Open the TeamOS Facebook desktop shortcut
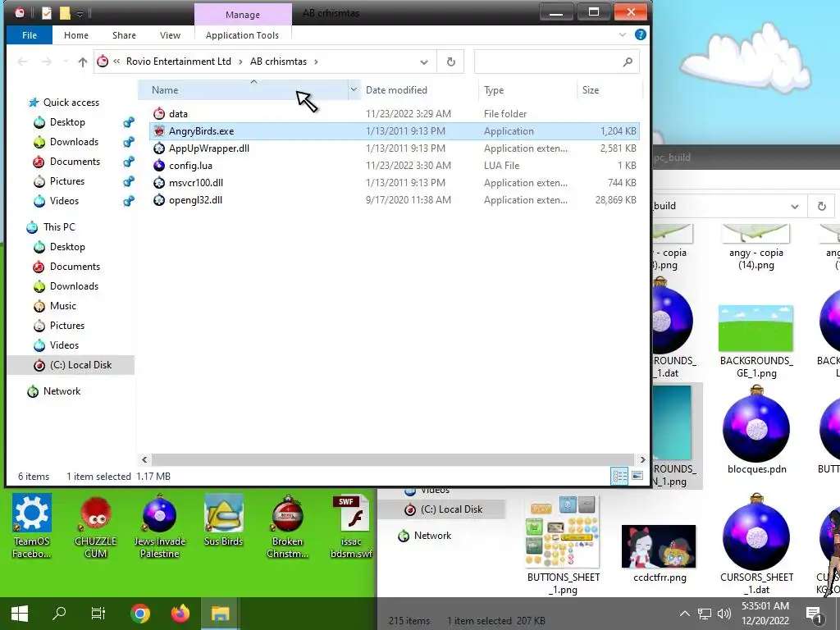 pos(32,527)
